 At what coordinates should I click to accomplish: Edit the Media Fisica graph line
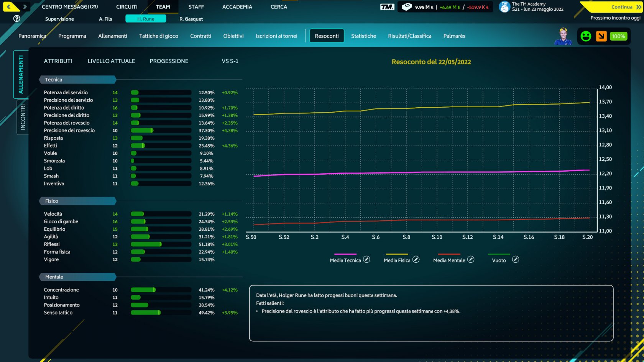(x=416, y=260)
